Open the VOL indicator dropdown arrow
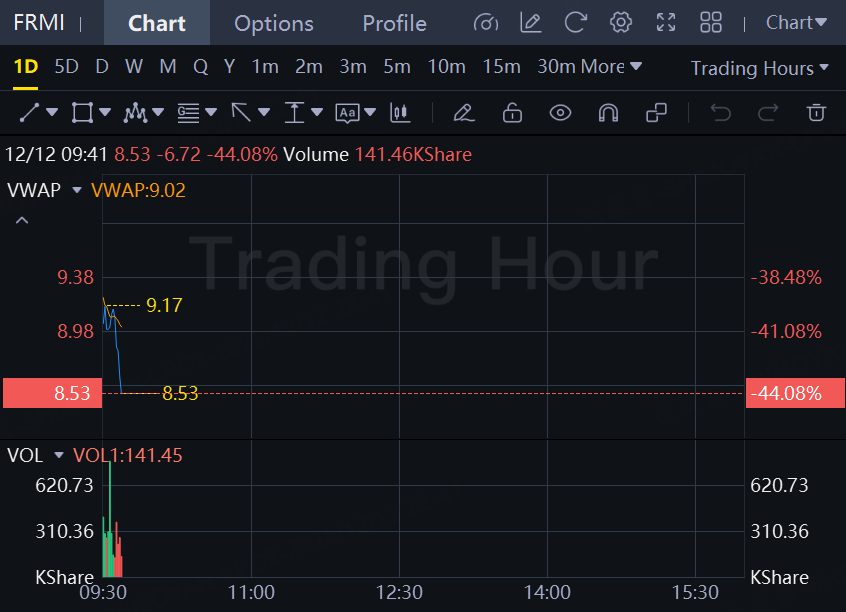 pyautogui.click(x=59, y=455)
